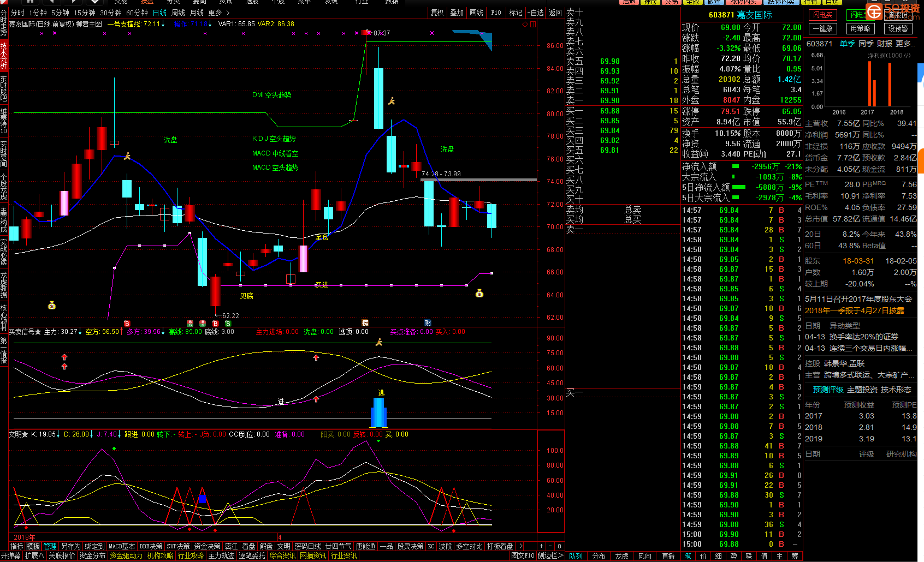Select the 龙虎 tab in order panel

pyautogui.click(x=621, y=556)
